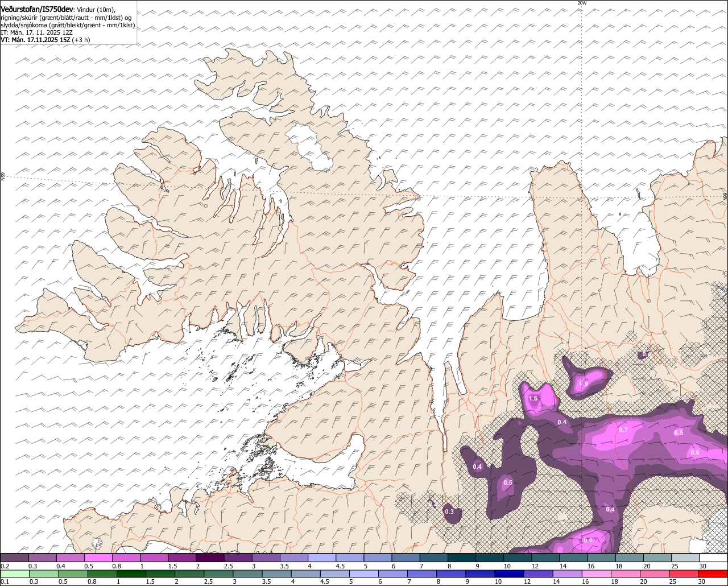The image size is (728, 586).
Task: Select upper legend swatch starting at 12
Action: (546, 558)
